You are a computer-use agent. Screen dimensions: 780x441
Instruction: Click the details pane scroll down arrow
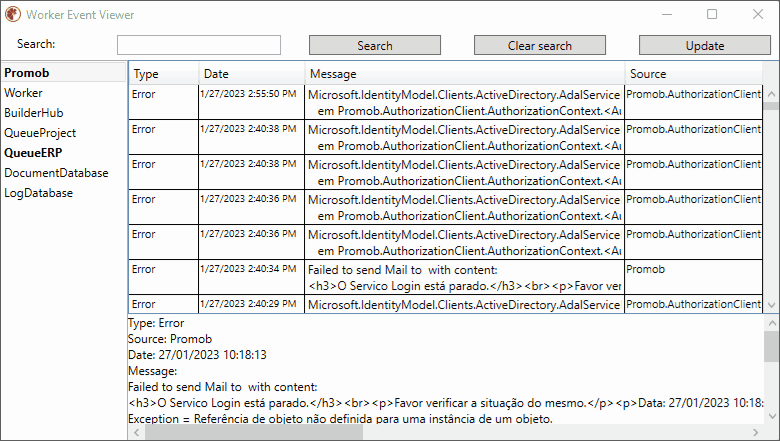click(772, 416)
